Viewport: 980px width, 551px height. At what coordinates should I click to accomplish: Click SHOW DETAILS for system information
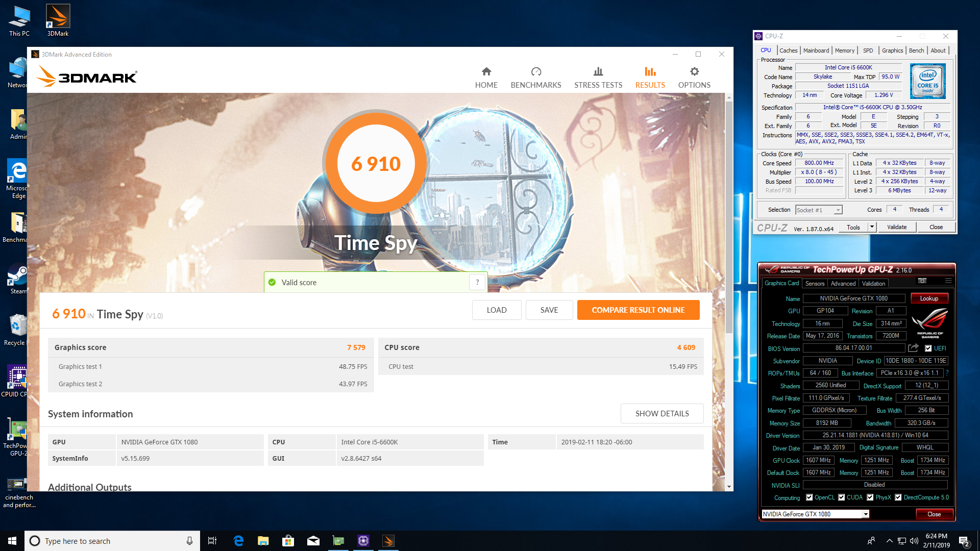pyautogui.click(x=661, y=414)
